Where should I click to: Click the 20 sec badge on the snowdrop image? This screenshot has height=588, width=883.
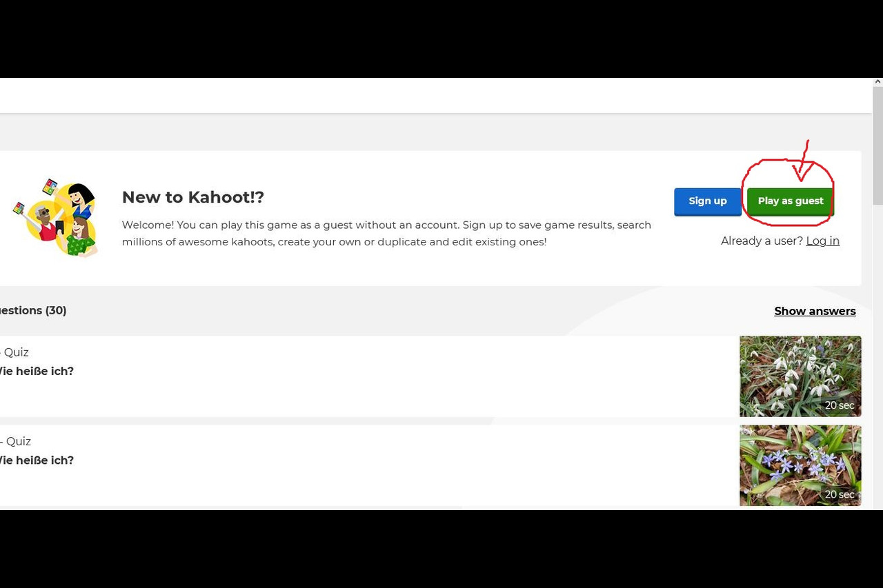(x=840, y=405)
